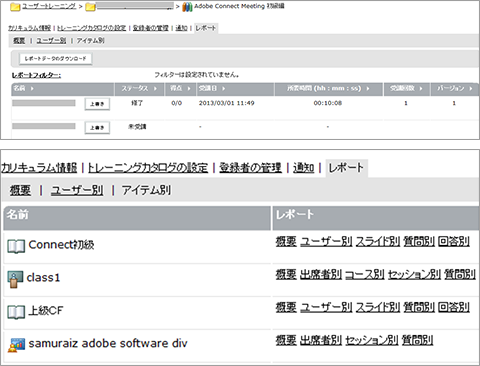
Task: Open ユーザー別 report for Connect初級
Action: (x=326, y=241)
